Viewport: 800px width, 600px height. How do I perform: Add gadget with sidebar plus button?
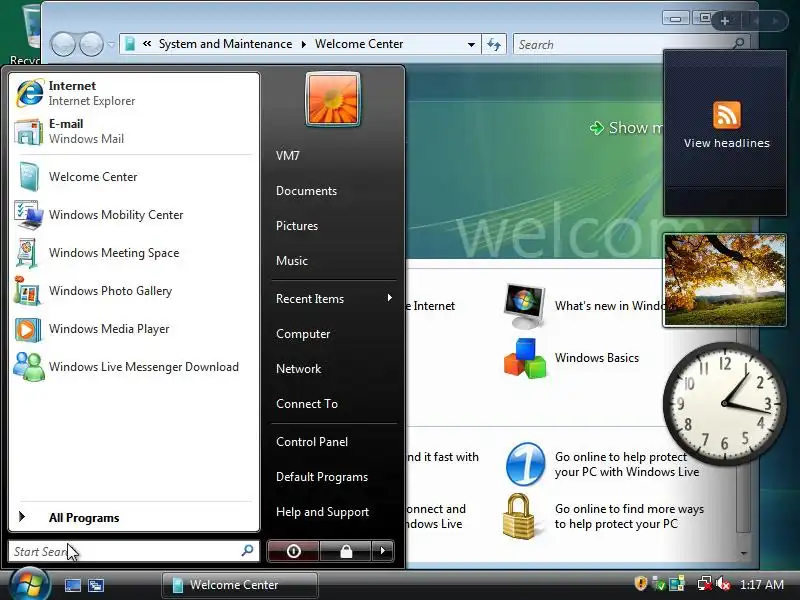point(724,21)
